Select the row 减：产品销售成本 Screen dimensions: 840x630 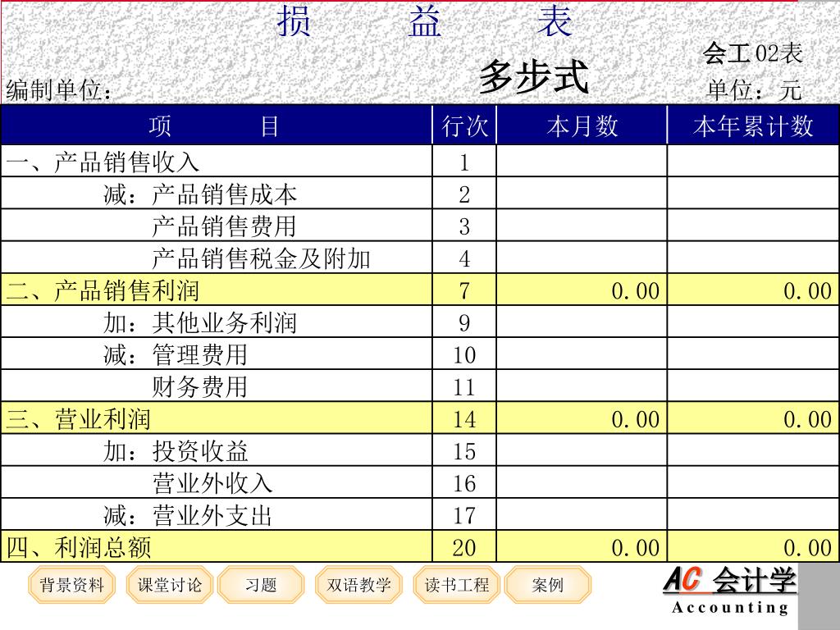420,194
